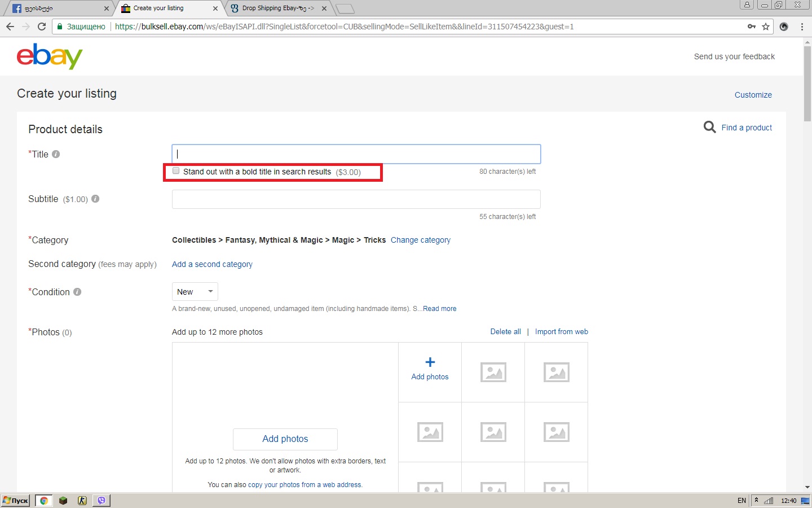Click the Title input field
Image resolution: width=812 pixels, height=508 pixels.
click(356, 154)
